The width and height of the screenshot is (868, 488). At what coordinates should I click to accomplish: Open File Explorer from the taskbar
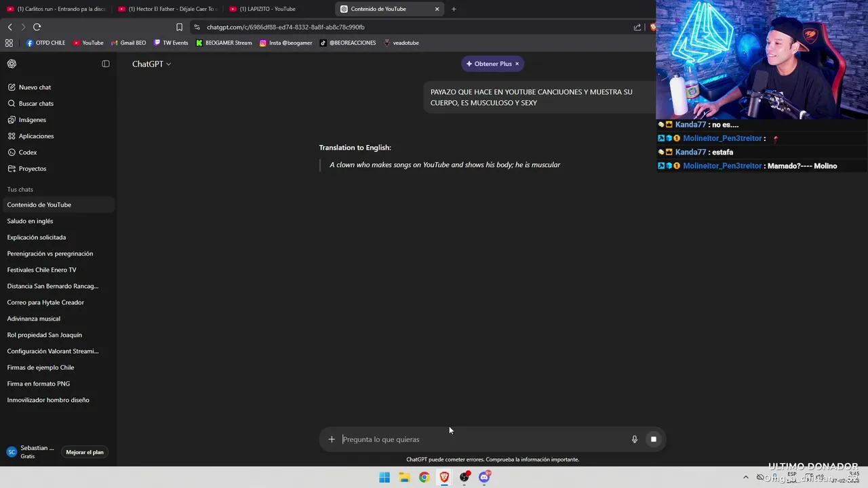[x=404, y=477]
